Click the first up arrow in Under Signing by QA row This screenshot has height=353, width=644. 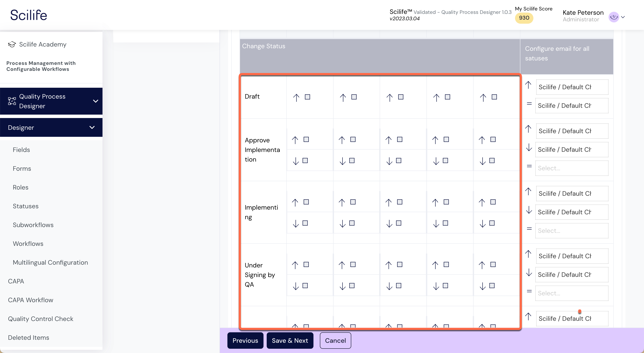(x=295, y=265)
